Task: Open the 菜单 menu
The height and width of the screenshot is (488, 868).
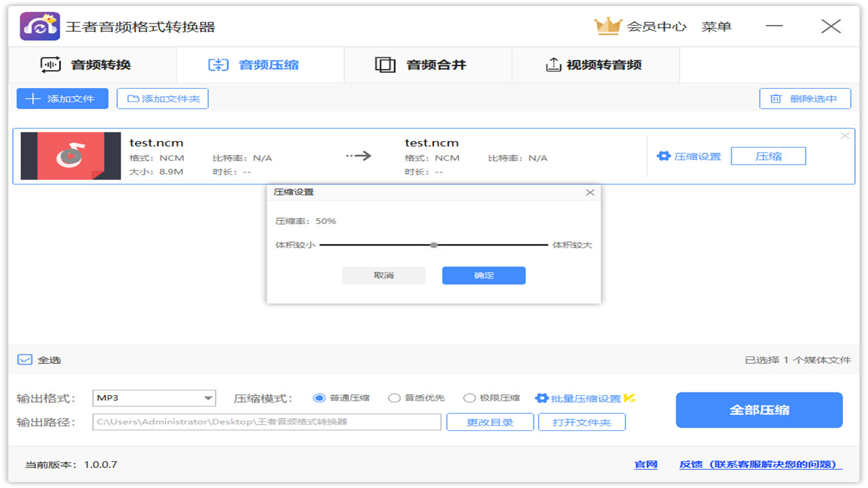Action: (x=716, y=26)
